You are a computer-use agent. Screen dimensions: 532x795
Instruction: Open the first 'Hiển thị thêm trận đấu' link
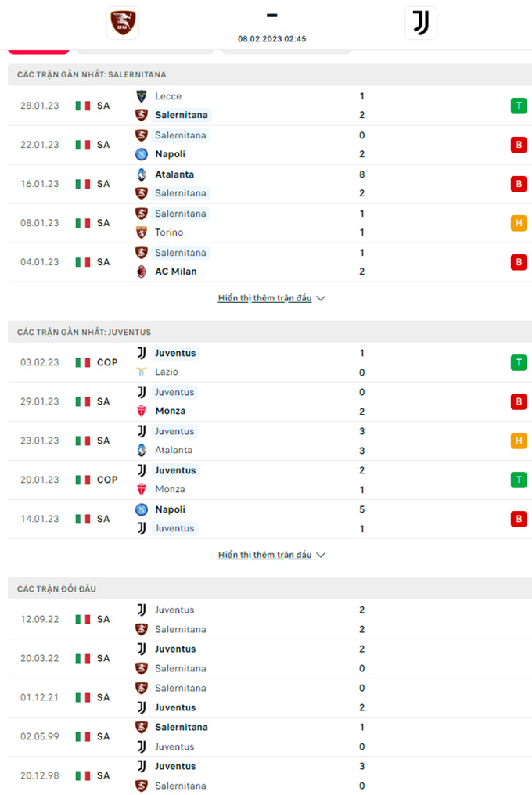(x=264, y=298)
